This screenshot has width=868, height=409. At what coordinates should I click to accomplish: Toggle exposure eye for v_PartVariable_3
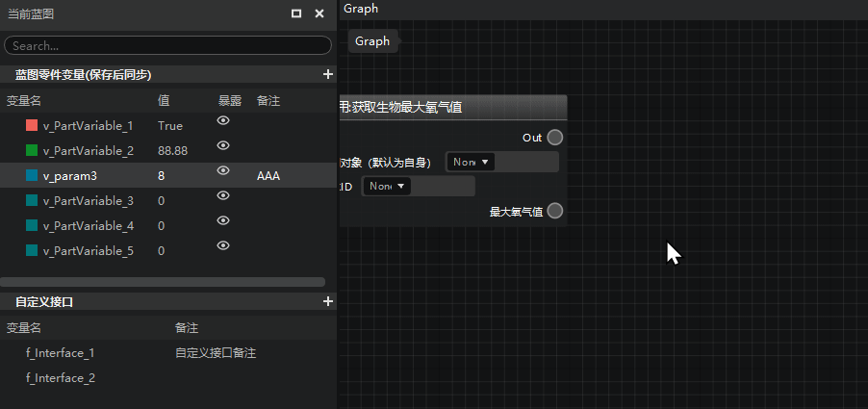click(x=223, y=195)
